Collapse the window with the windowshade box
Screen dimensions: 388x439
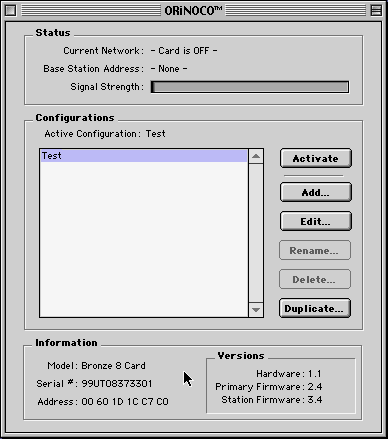(376, 11)
